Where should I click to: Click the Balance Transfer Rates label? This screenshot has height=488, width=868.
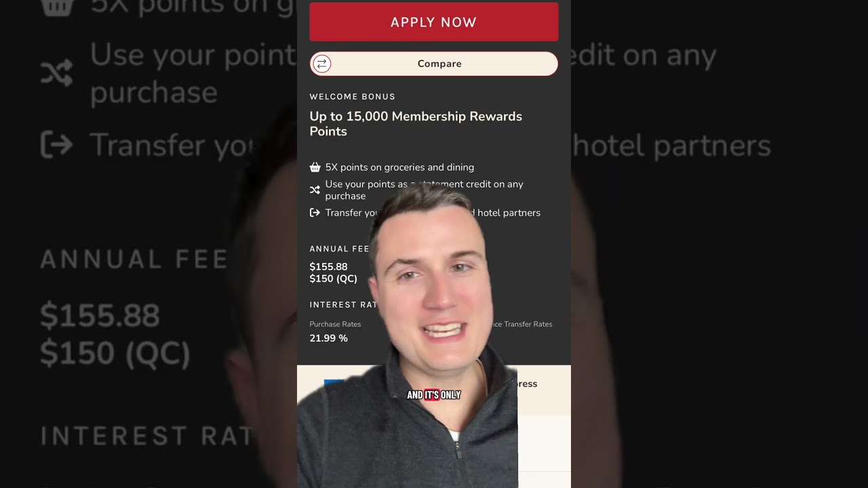click(521, 324)
